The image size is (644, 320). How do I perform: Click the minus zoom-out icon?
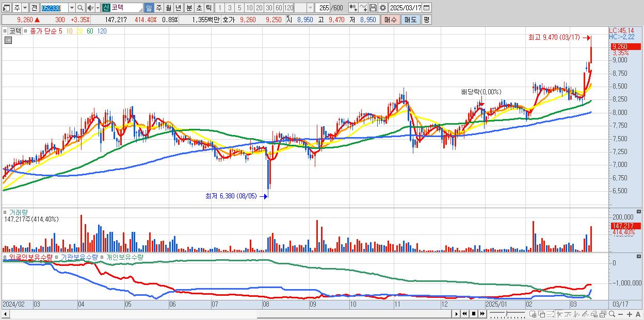620,314
